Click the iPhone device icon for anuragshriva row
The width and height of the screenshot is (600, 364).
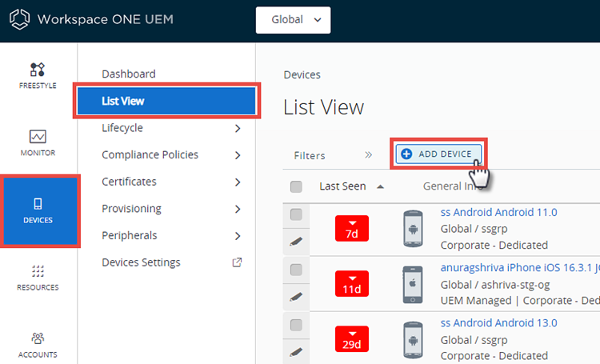point(413,284)
